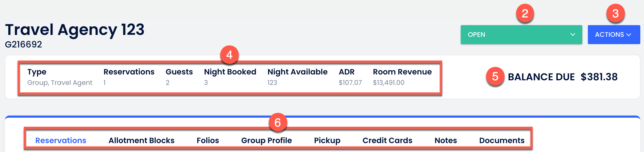
Task: Click the group code G216692
Action: click(24, 44)
